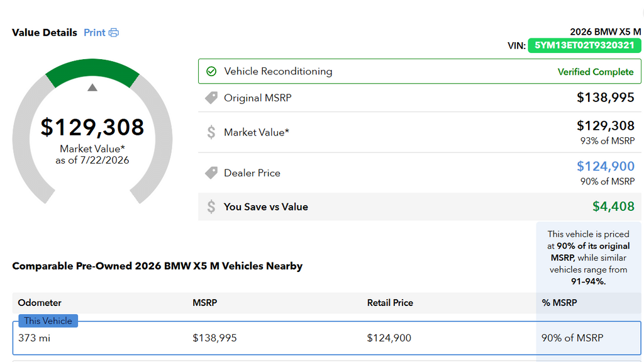
Task: Click the dollar icon beside You Save vs Value
Action: point(211,206)
